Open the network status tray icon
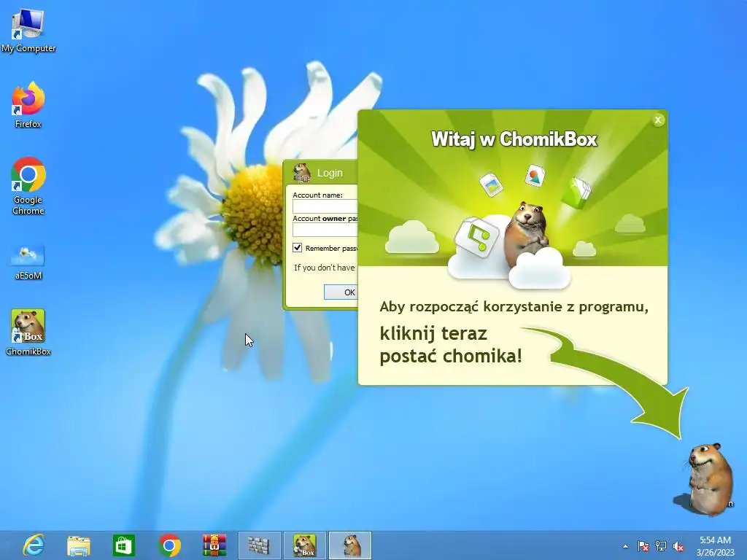747x560 pixels. [661, 546]
